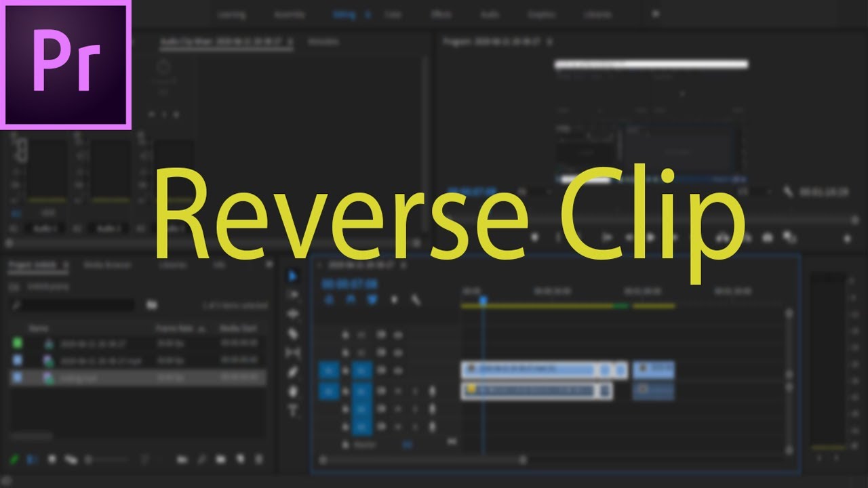The height and width of the screenshot is (488, 868).
Task: Play the sequence in Program Monitor
Action: [x=652, y=237]
